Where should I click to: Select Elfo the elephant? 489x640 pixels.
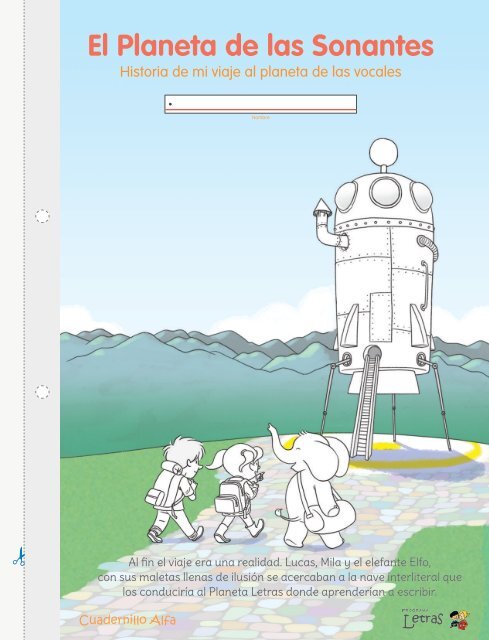311,486
